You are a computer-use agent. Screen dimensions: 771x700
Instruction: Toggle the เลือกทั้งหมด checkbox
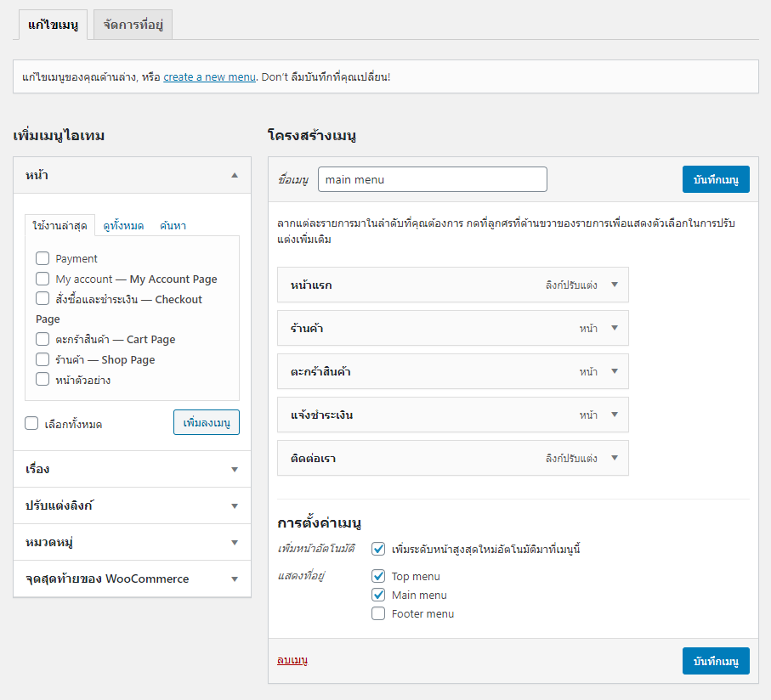pos(31,423)
